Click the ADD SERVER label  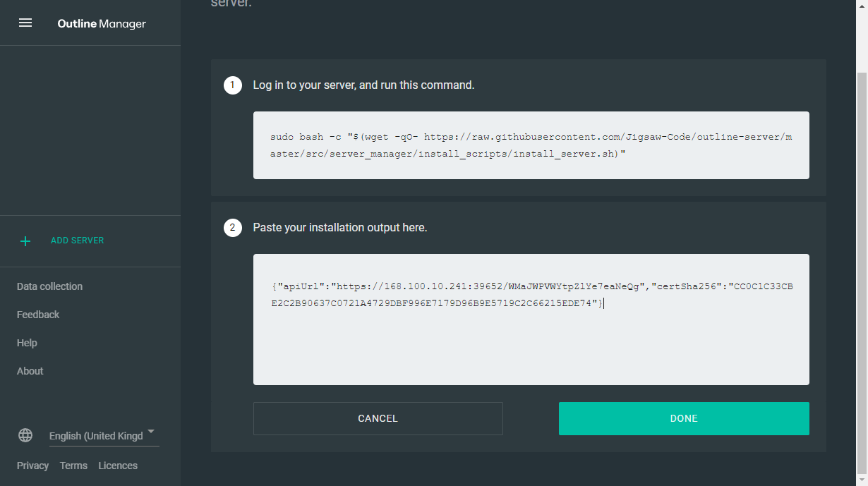point(77,240)
